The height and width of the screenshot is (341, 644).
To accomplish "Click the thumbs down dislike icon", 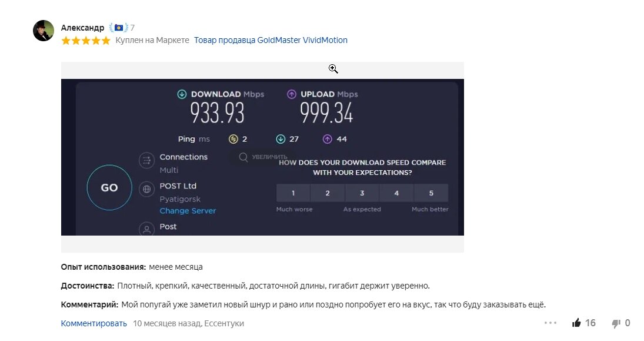I will tap(616, 323).
